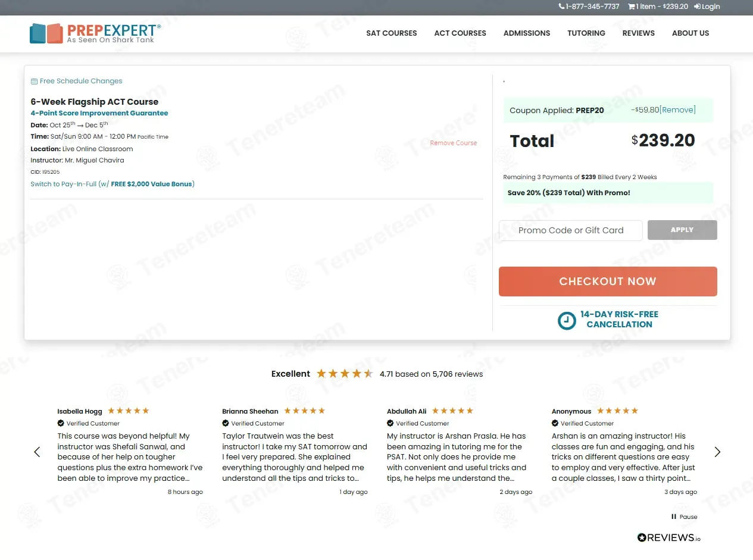Open the Tutoring menu
The width and height of the screenshot is (753, 560).
[586, 33]
